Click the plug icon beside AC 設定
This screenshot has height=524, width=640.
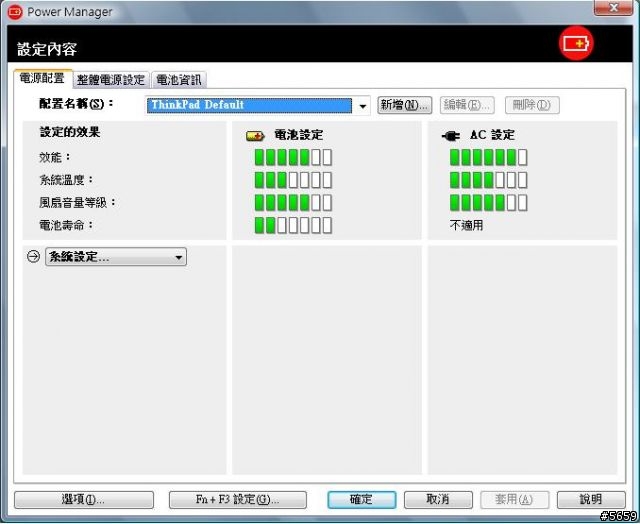pyautogui.click(x=451, y=135)
